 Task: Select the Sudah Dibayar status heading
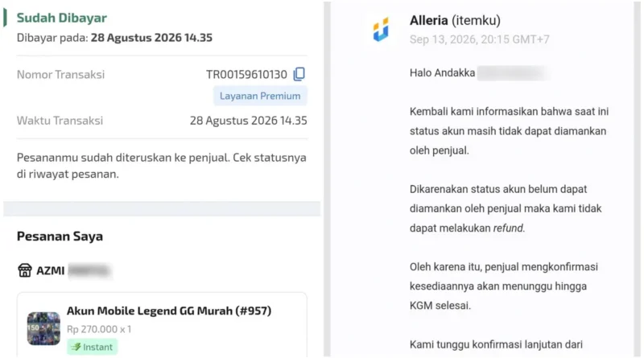click(62, 18)
